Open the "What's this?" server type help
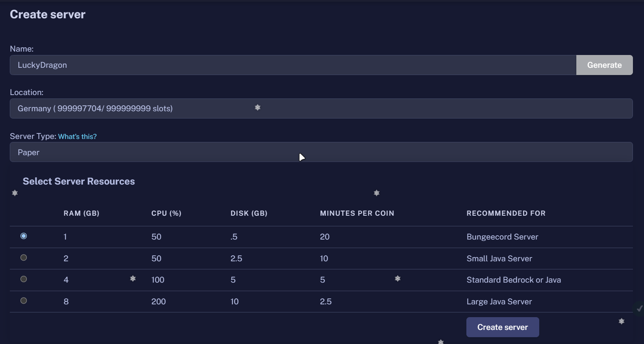This screenshot has height=344, width=644. tap(77, 136)
